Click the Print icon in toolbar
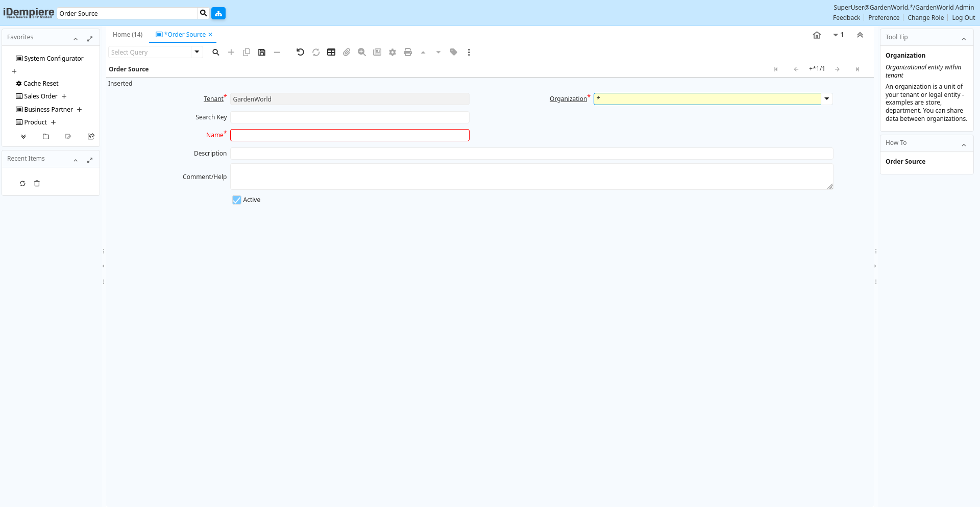Screen dimensions: 980x507 tap(408, 52)
